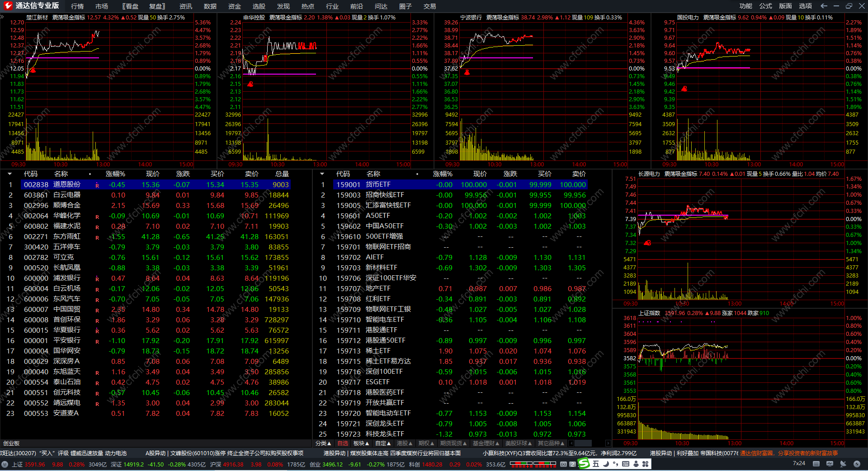This screenshot has width=868, height=471.
Task: Open the 版面 menu
Action: tap(785, 6)
